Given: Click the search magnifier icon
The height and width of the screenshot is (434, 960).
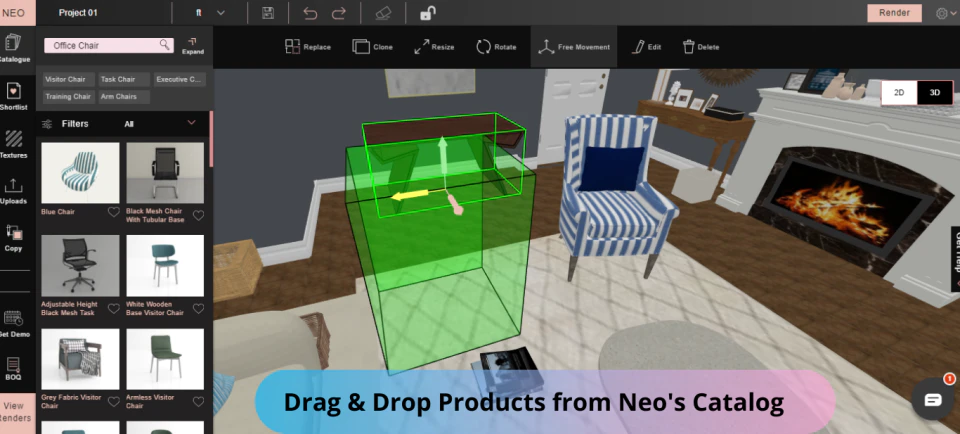Looking at the screenshot, I should pos(164,45).
